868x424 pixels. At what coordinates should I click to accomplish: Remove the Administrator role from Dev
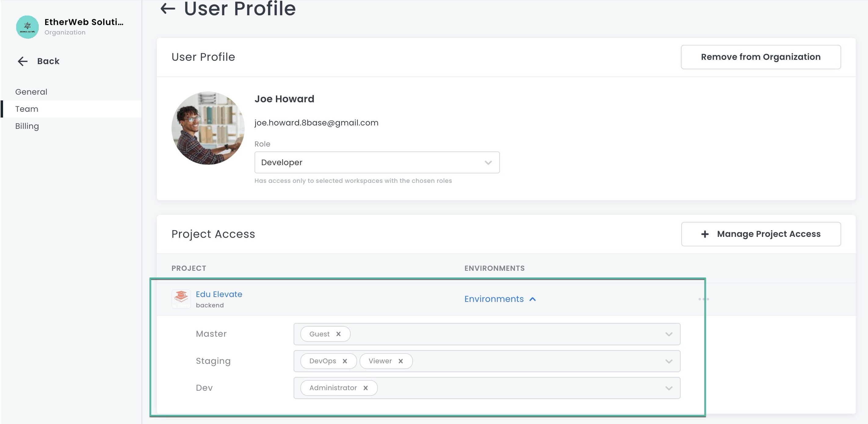pyautogui.click(x=366, y=388)
